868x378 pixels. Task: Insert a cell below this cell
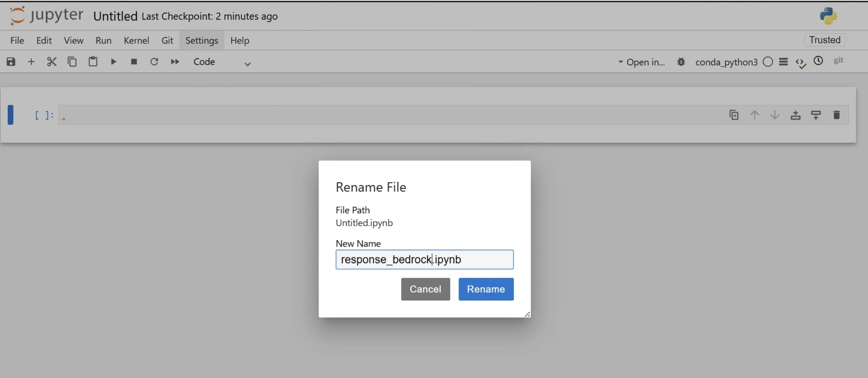(x=816, y=115)
